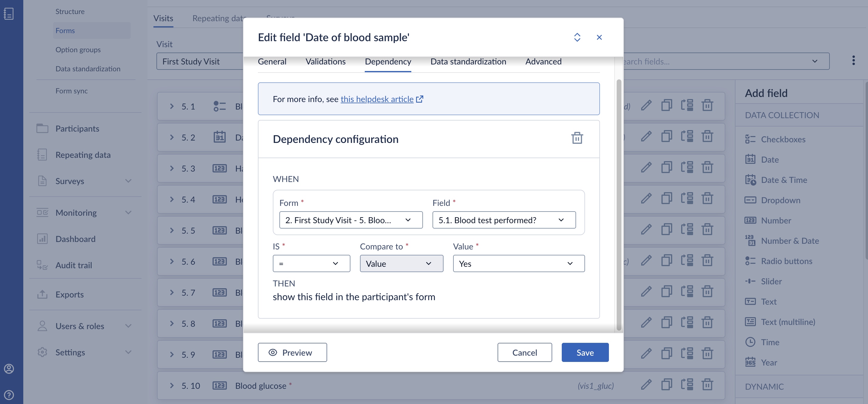This screenshot has width=868, height=404.
Task: Open the helpdesk article link
Action: (377, 99)
